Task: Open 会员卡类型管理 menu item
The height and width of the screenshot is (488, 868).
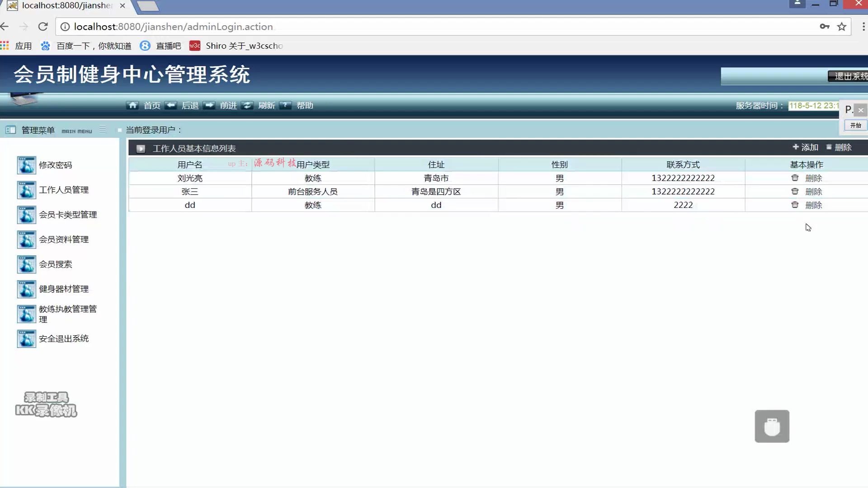Action: (x=68, y=215)
